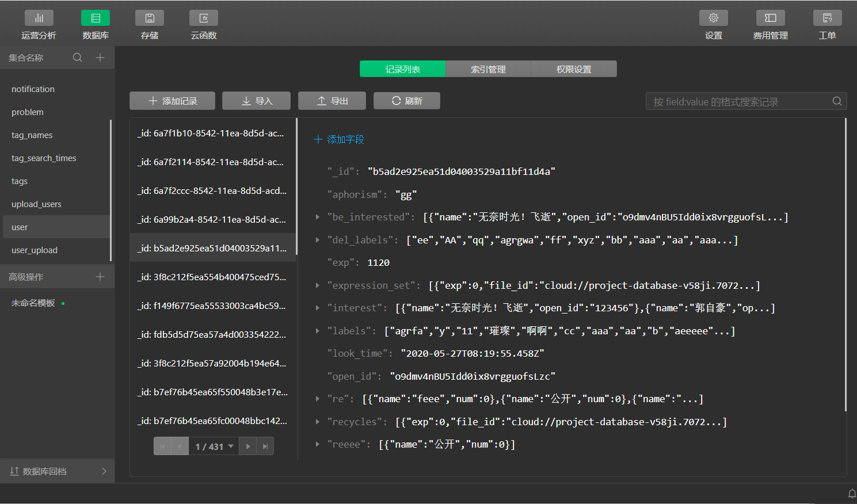857x504 pixels.
Task: Click the plus icon to add collection
Action: [x=100, y=58]
